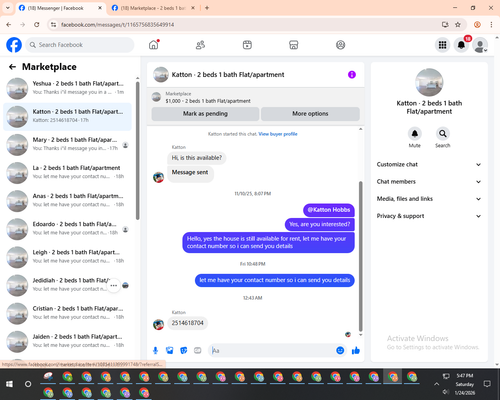This screenshot has height=400, width=500.
Task: Open the emoji picker smiley
Action: pyautogui.click(x=340, y=350)
